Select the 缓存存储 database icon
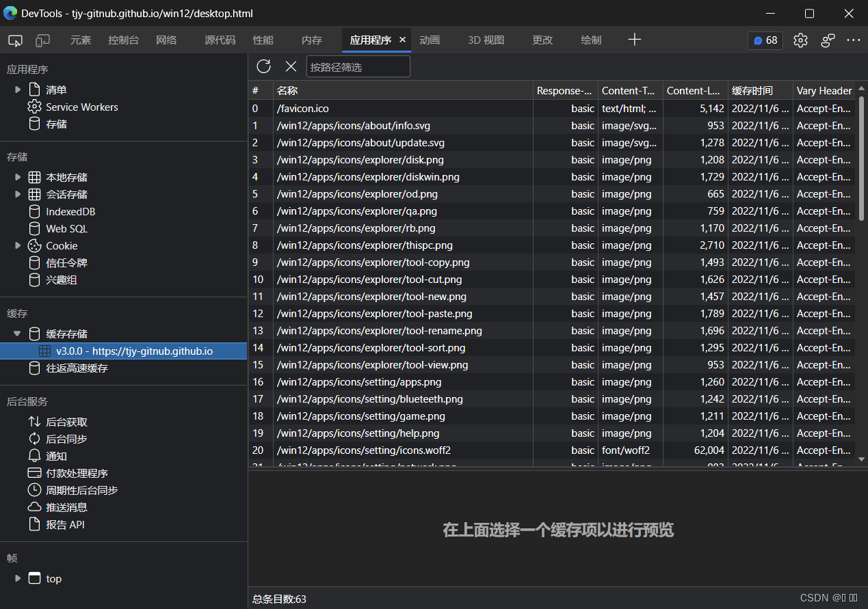 (x=34, y=334)
